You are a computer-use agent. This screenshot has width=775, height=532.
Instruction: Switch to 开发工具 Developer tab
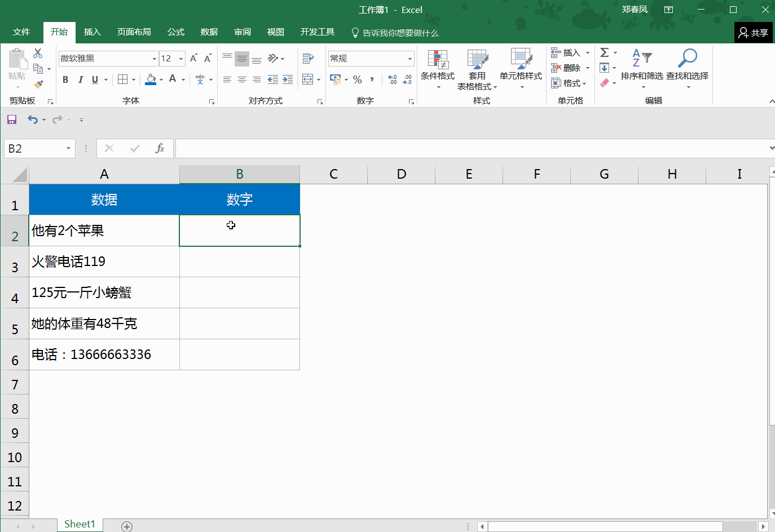[x=318, y=32]
